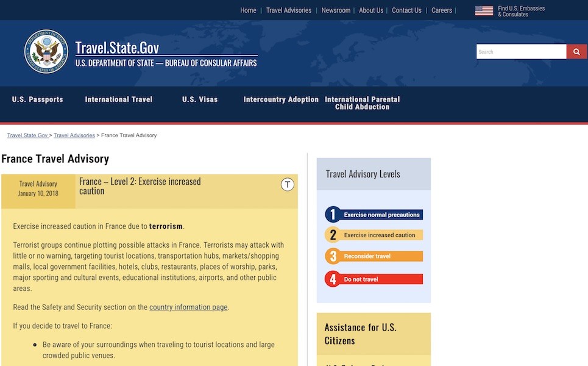588x366 pixels.
Task: Open Travel Advisories in the top bar
Action: pyautogui.click(x=289, y=10)
